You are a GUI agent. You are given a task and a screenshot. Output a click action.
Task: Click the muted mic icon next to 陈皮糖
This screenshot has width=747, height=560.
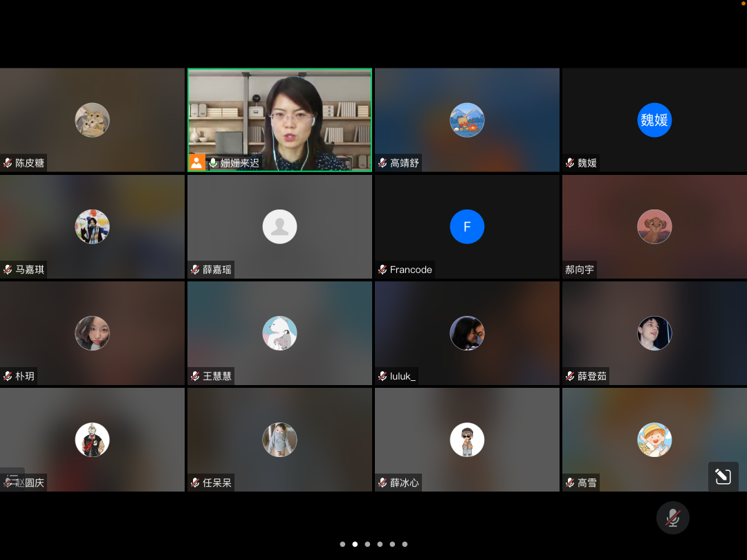(8, 163)
